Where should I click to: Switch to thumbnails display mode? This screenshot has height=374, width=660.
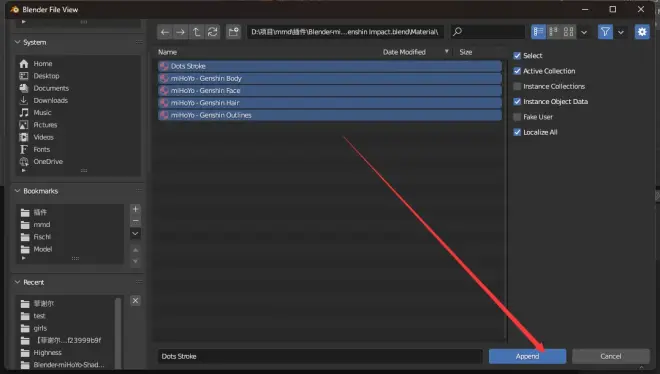569,32
